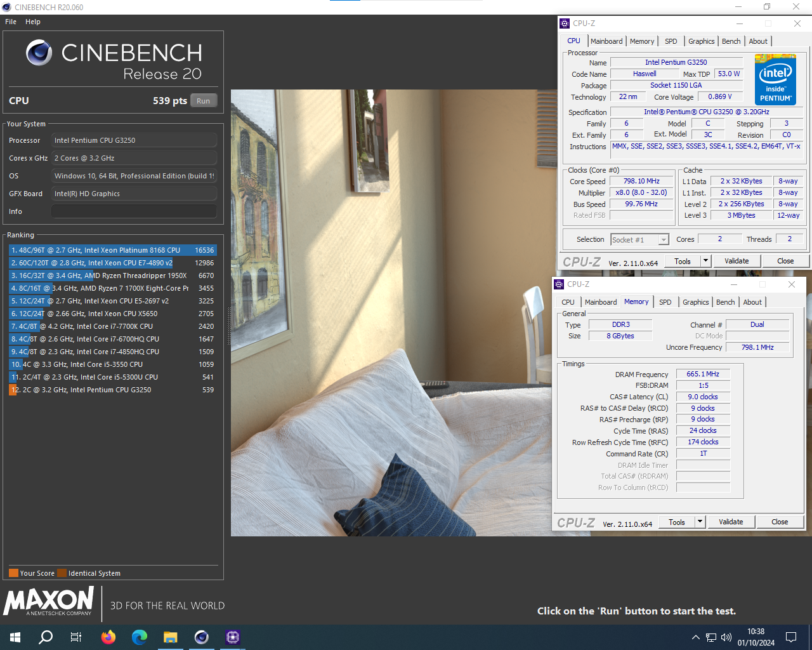This screenshot has height=650, width=812.
Task: Show hidden tray icons chevron
Action: [x=696, y=637]
